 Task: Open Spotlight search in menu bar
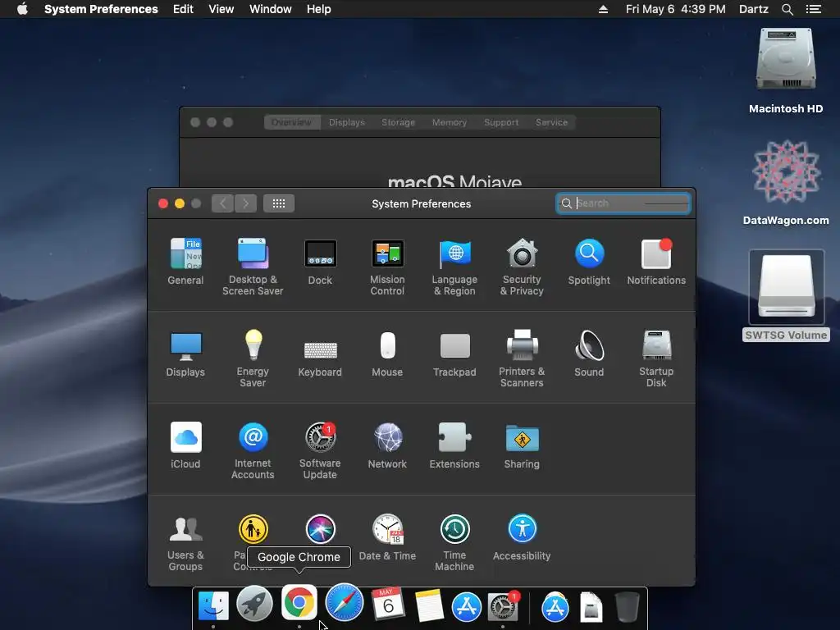[x=787, y=9]
